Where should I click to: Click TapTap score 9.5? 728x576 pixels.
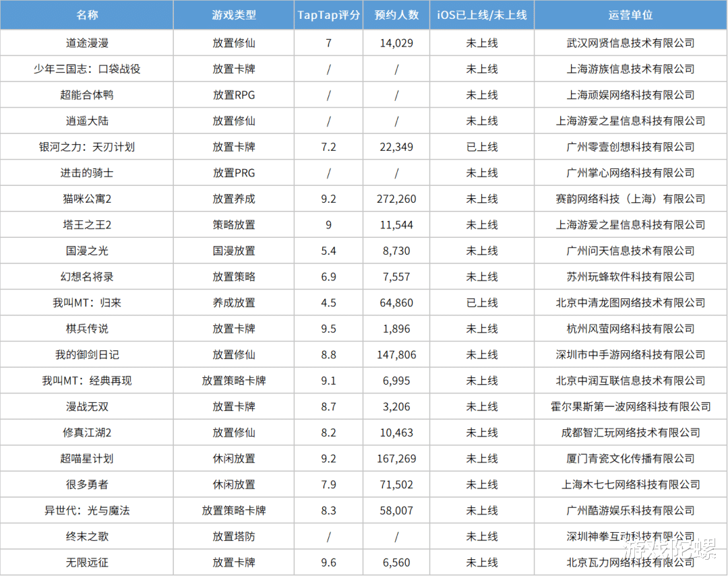pyautogui.click(x=329, y=329)
